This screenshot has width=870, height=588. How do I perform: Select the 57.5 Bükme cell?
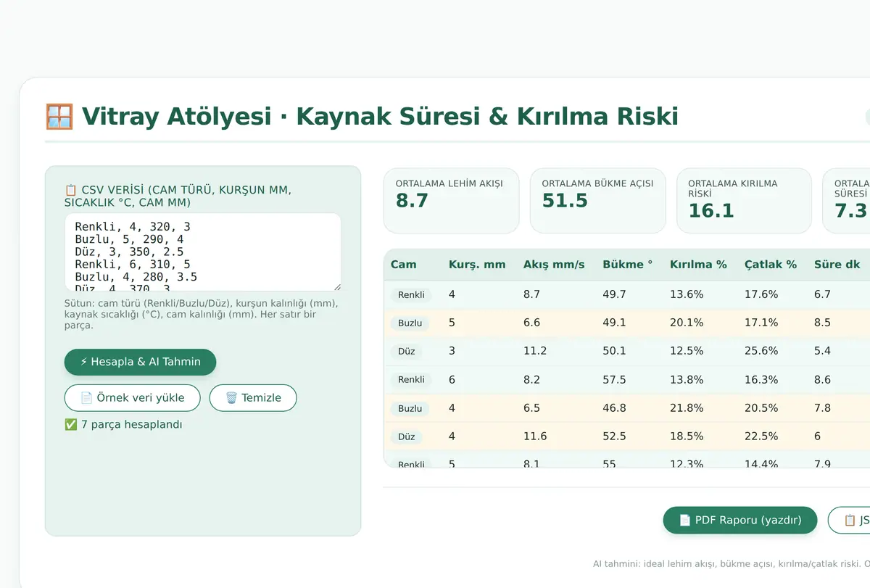(614, 379)
